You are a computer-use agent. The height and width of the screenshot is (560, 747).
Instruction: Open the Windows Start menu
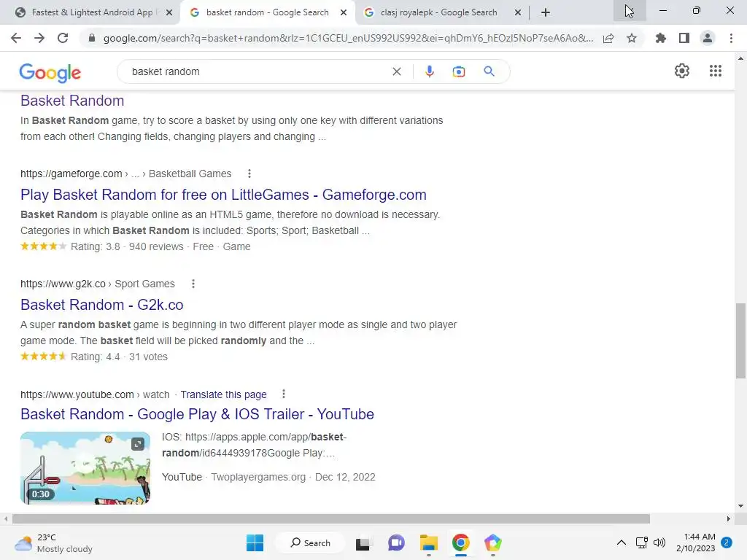tap(255, 542)
